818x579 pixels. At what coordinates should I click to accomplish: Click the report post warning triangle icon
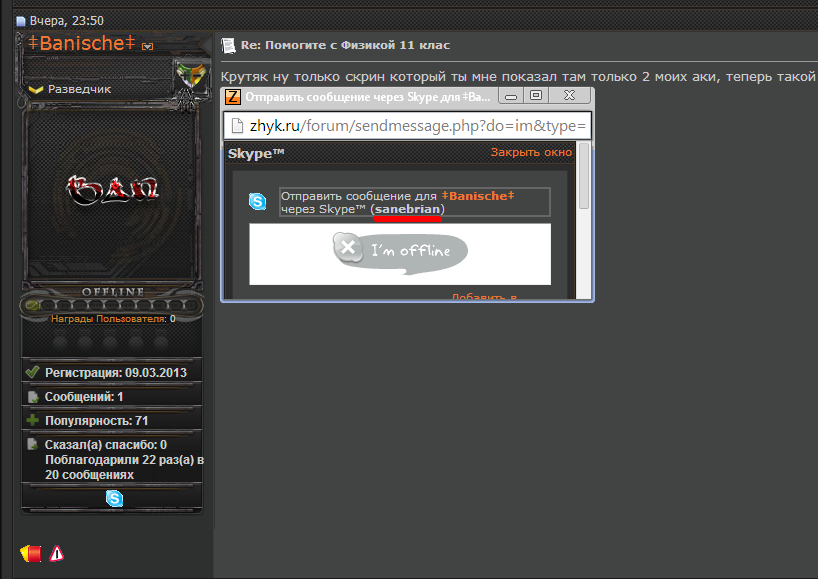57,553
